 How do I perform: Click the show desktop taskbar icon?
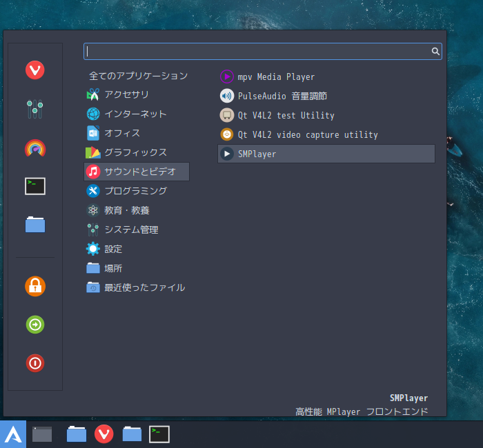pos(42,434)
